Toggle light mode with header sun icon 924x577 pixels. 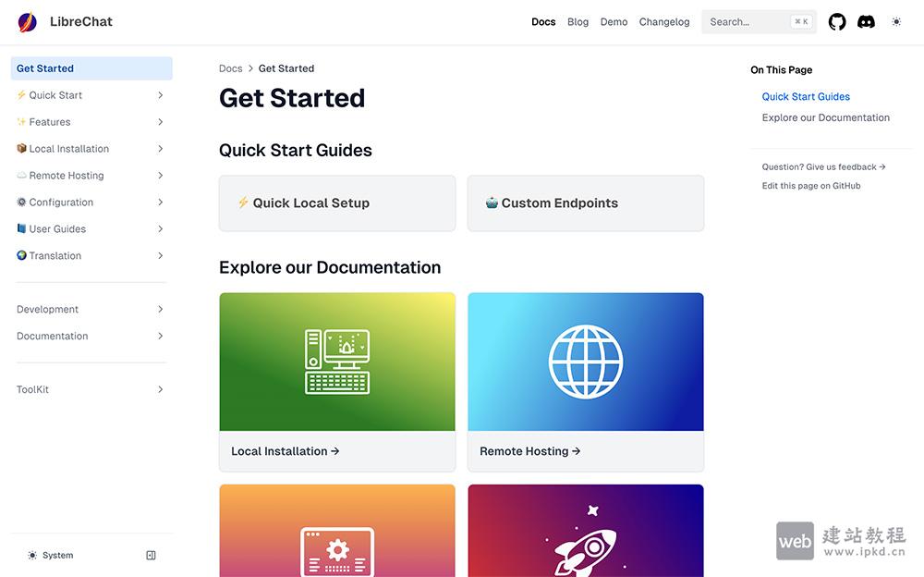(896, 22)
